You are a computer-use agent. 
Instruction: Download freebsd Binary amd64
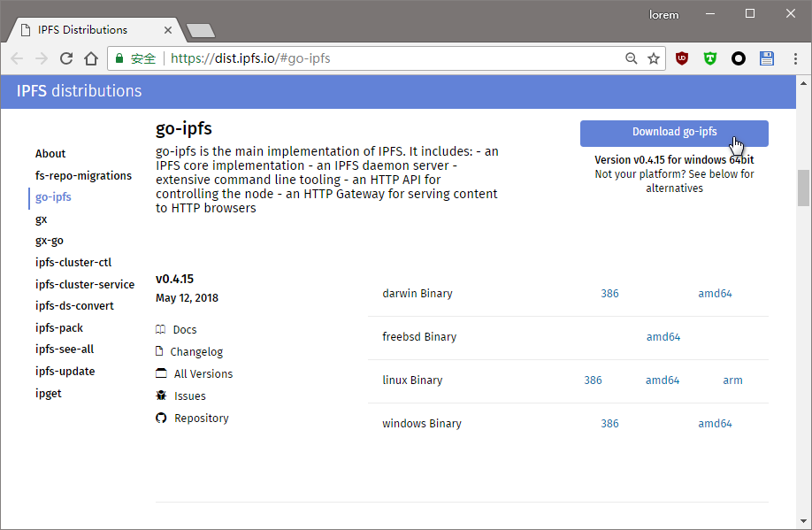pyautogui.click(x=663, y=337)
